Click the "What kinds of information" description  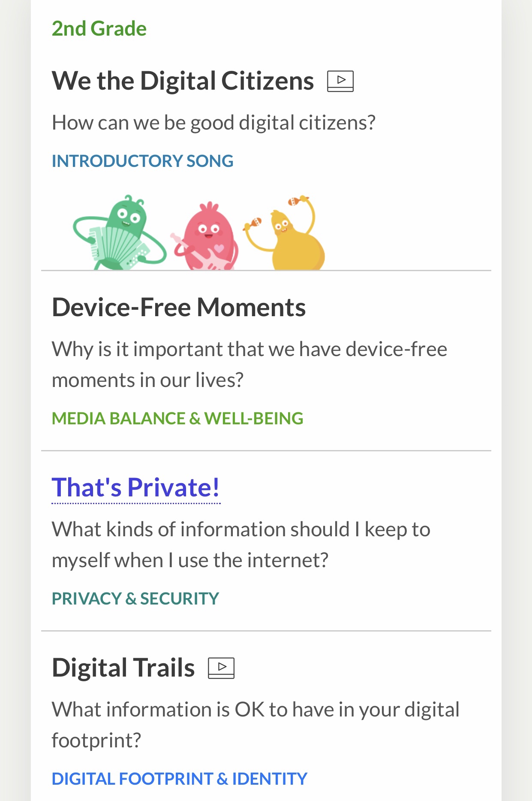[x=240, y=544]
